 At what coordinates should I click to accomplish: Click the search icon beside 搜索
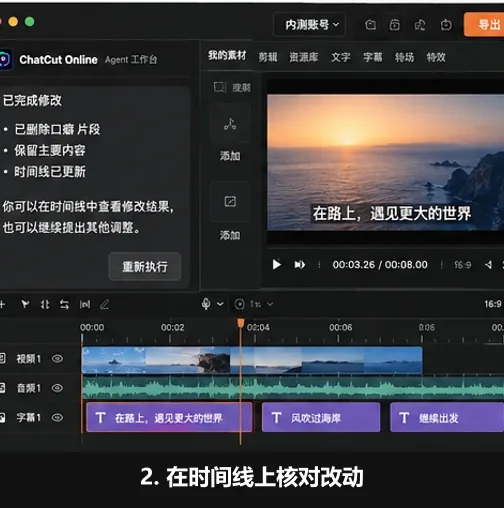point(220,87)
